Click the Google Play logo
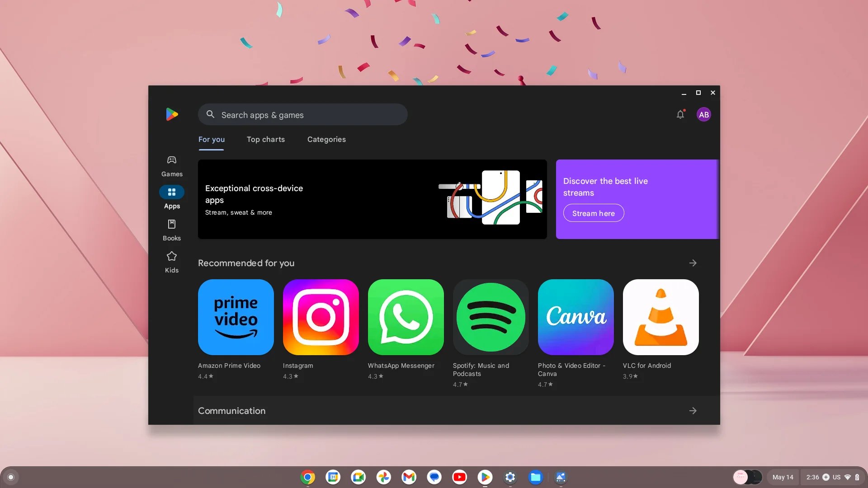This screenshot has height=488, width=868. pos(172,114)
